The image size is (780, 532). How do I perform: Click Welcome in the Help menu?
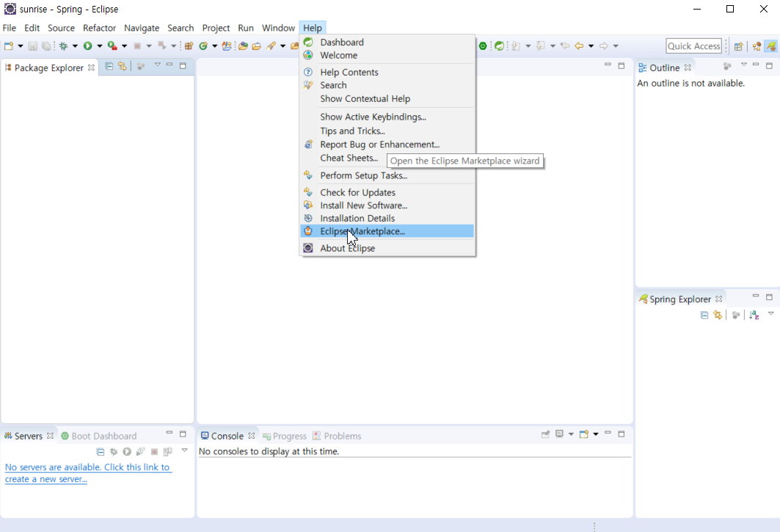[387, 55]
